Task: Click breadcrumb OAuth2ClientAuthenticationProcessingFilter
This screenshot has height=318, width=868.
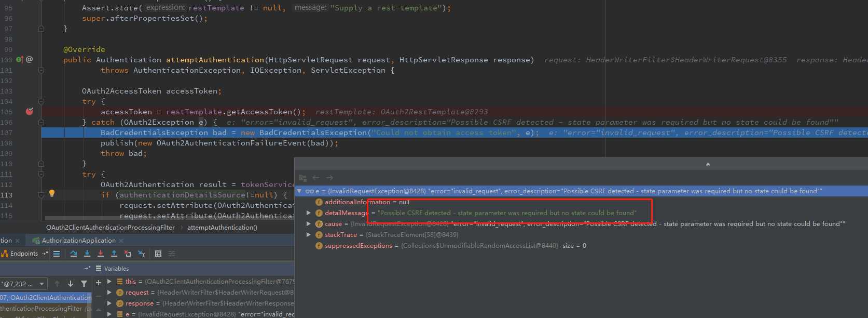Action: (x=111, y=228)
